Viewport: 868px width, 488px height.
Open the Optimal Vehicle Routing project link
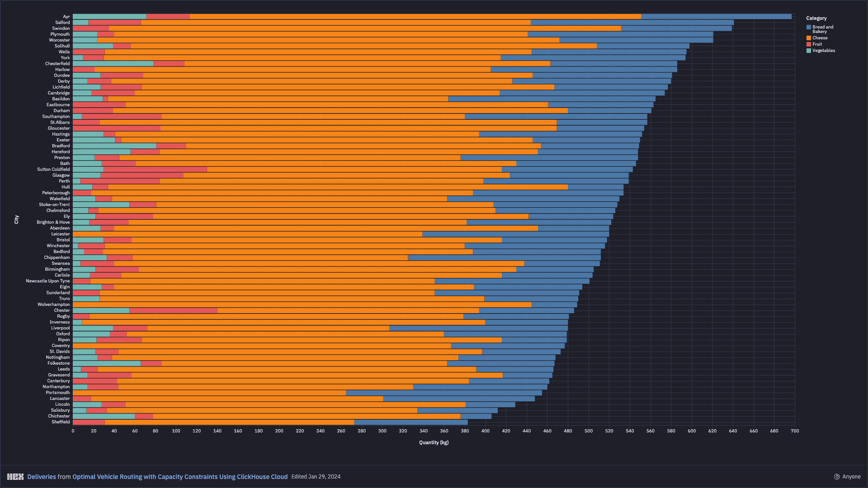point(180,477)
